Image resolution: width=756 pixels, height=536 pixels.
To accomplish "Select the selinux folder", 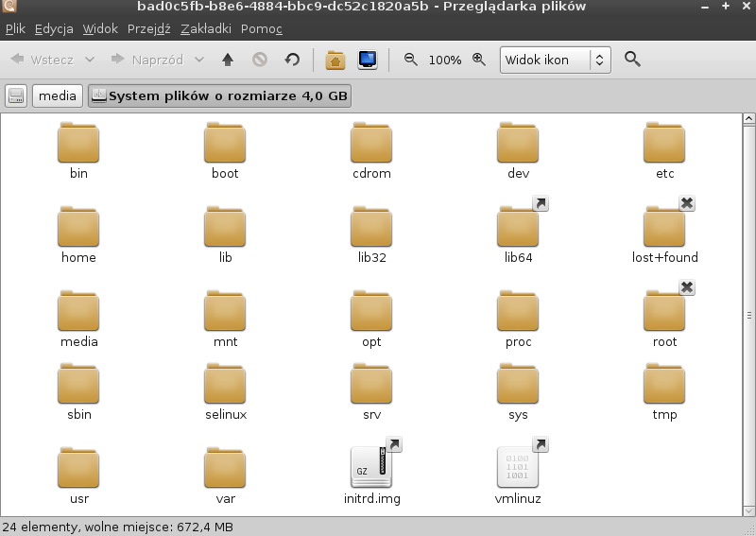I will (225, 391).
